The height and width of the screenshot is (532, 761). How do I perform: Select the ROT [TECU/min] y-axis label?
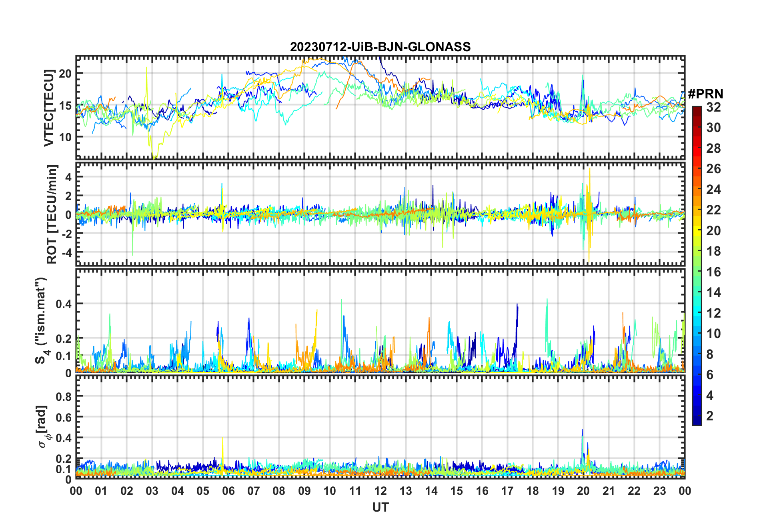52,214
